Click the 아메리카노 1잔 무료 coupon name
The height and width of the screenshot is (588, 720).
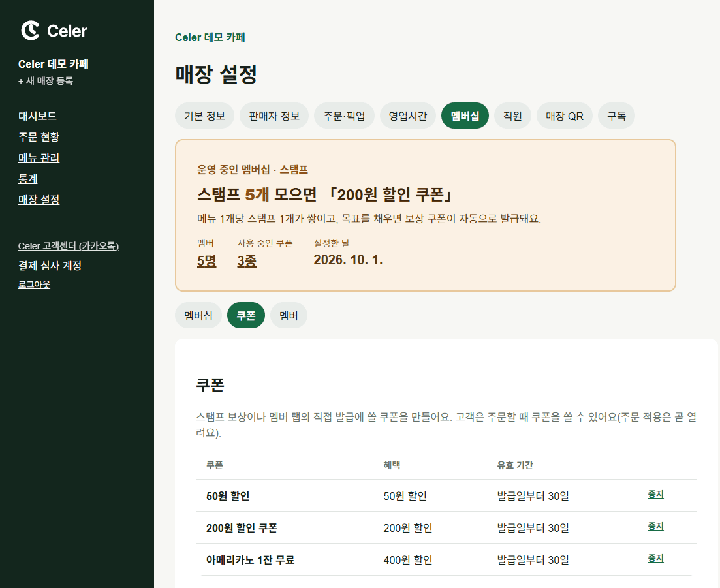coord(250,560)
